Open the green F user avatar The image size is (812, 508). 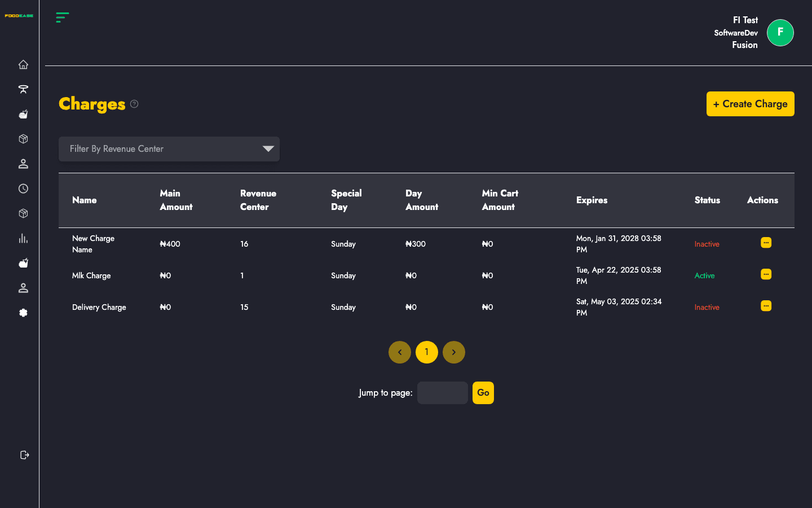tap(780, 33)
